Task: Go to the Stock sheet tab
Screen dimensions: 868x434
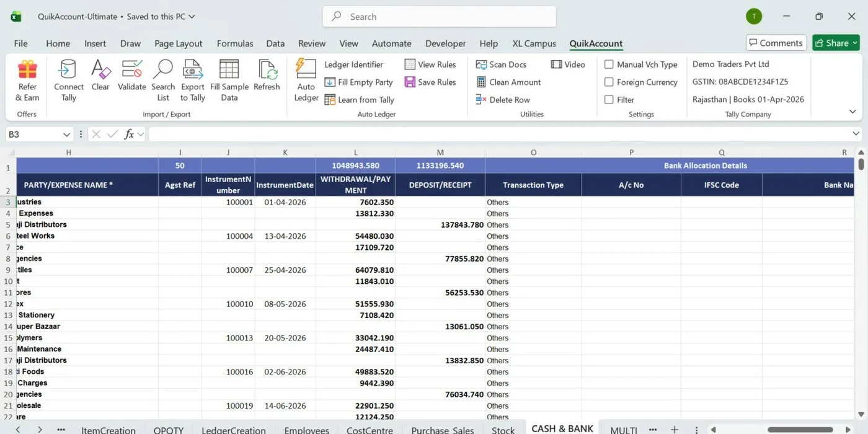Action: 503,430
